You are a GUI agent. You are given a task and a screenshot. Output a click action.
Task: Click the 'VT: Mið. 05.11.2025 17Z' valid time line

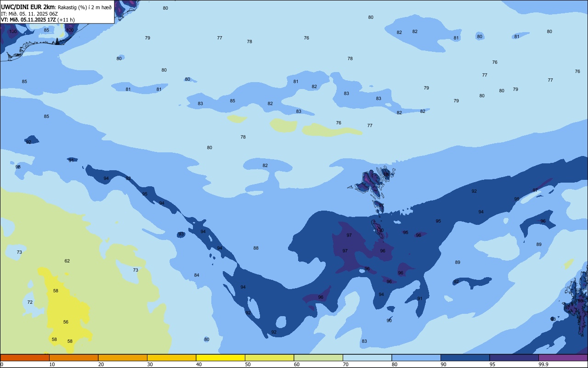coord(28,20)
